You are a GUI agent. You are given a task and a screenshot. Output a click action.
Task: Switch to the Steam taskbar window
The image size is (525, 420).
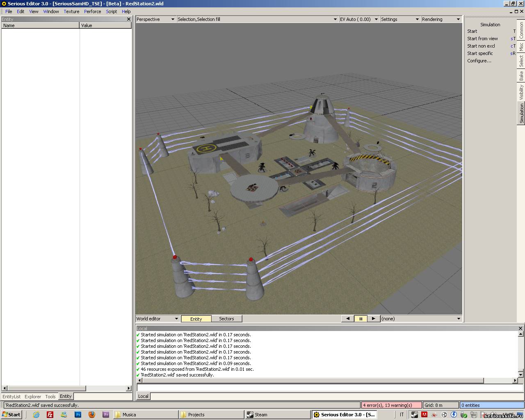click(x=278, y=415)
